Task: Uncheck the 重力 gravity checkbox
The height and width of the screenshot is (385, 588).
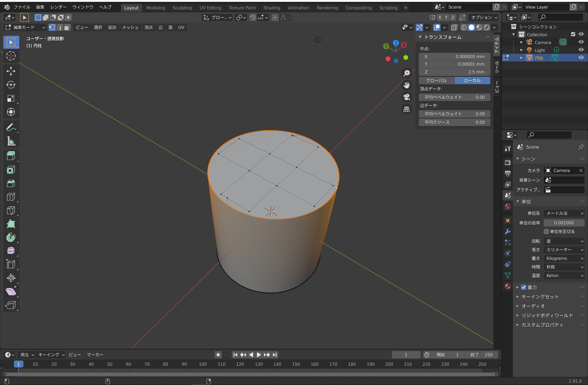Action: pos(524,287)
